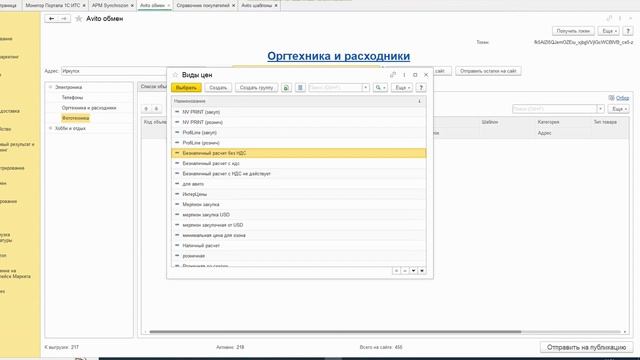640x360 pixels.
Task: Click the green document icon in Виды цен toolbar
Action: (x=286, y=87)
